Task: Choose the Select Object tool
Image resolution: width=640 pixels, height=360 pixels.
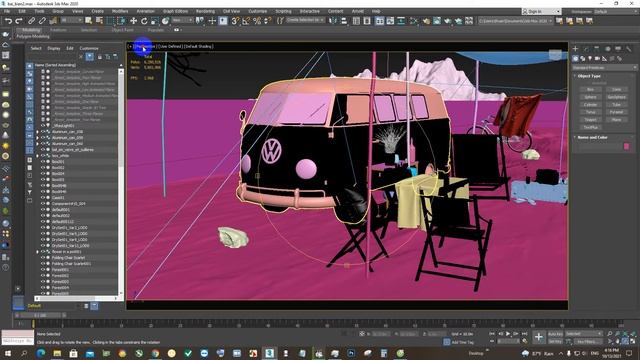Action: coord(89,21)
